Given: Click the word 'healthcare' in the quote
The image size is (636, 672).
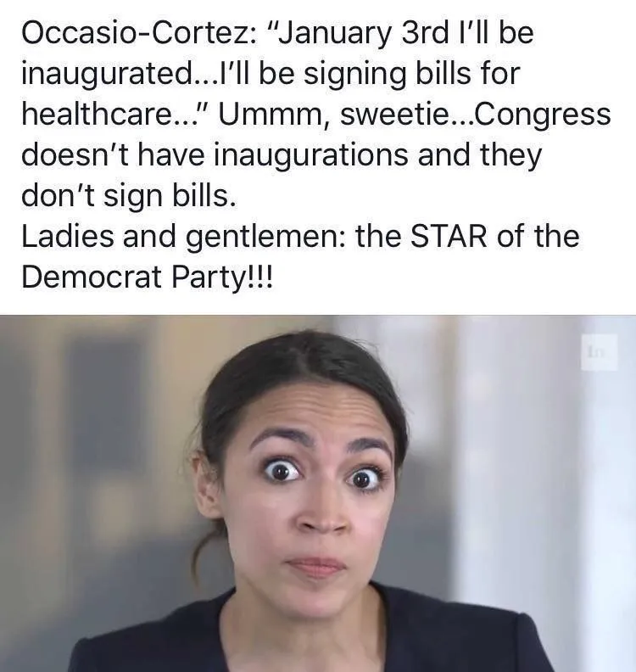Looking at the screenshot, I should click(96, 115).
